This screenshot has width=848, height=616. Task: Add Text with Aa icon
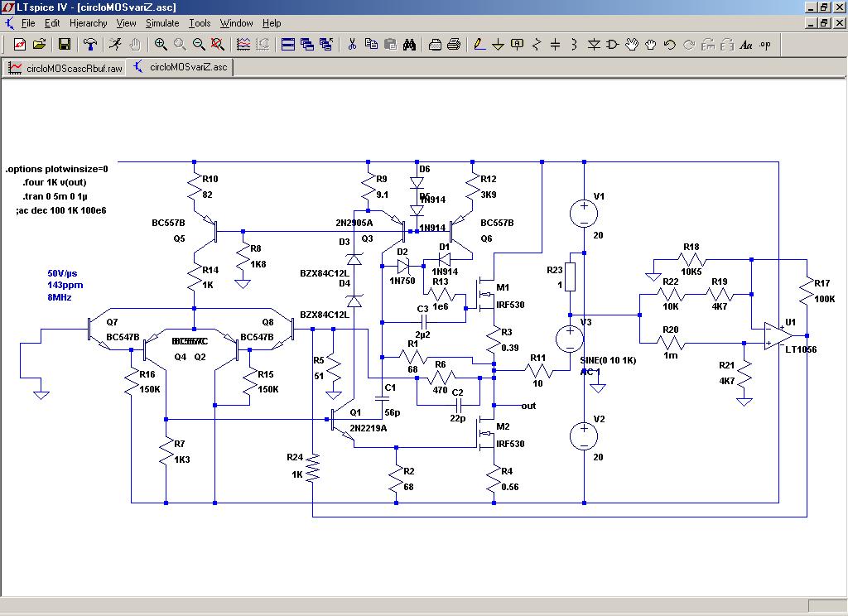tap(746, 45)
